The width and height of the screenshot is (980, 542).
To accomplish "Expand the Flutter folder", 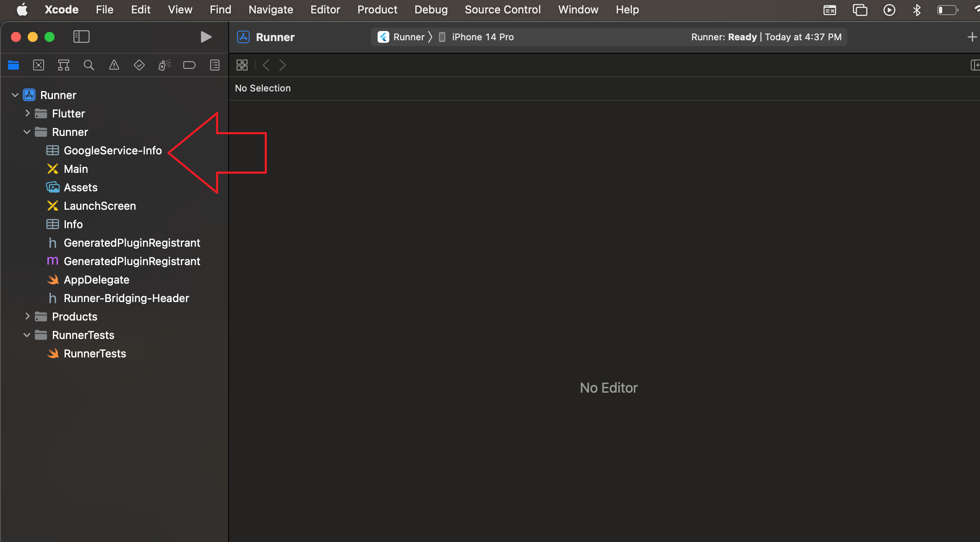I will point(27,113).
